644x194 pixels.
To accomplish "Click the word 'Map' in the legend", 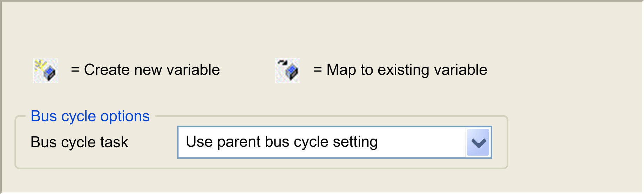I will click(x=341, y=70).
